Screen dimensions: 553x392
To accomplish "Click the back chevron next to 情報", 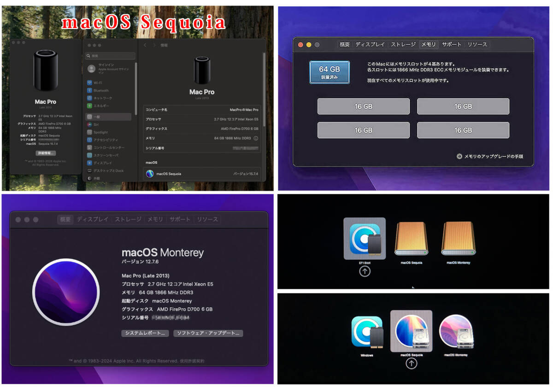I will [x=145, y=45].
